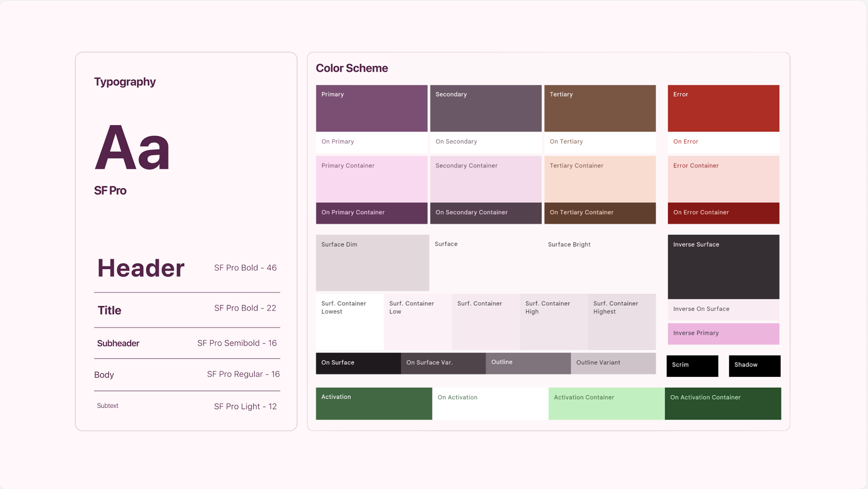Select the Shadow black swatch
Screen dimensions: 868x489
(x=755, y=366)
